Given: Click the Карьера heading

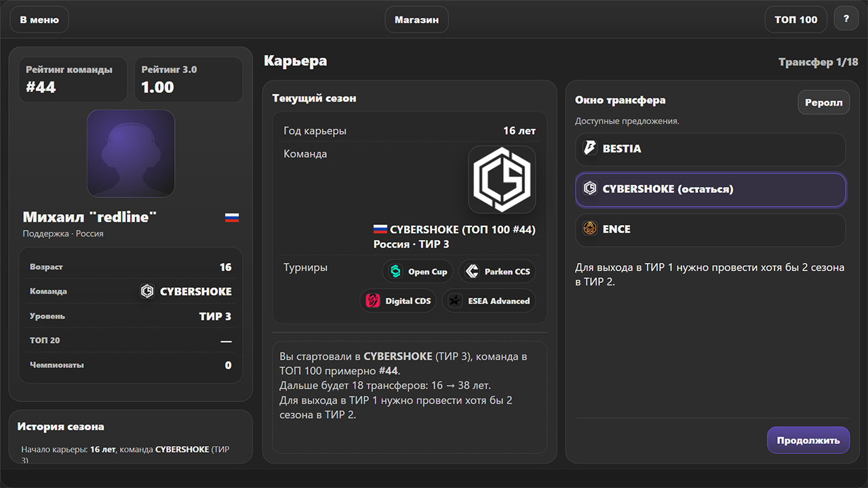Looking at the screenshot, I should (x=295, y=61).
